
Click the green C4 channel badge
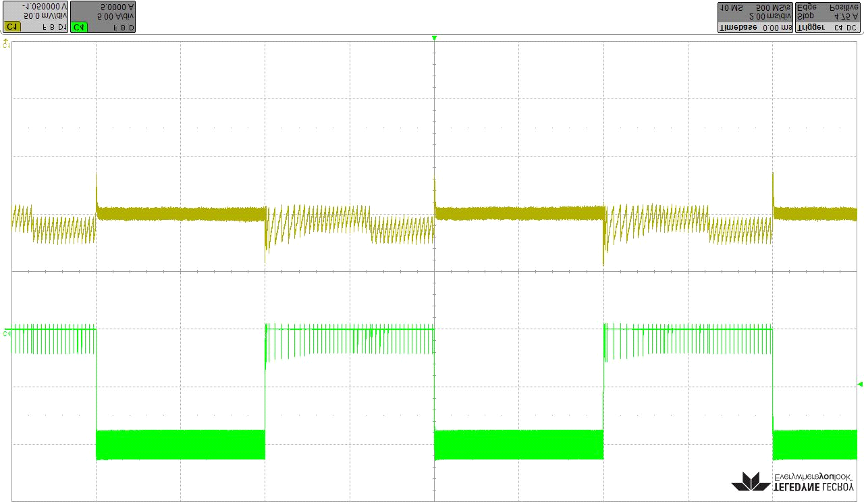point(80,27)
